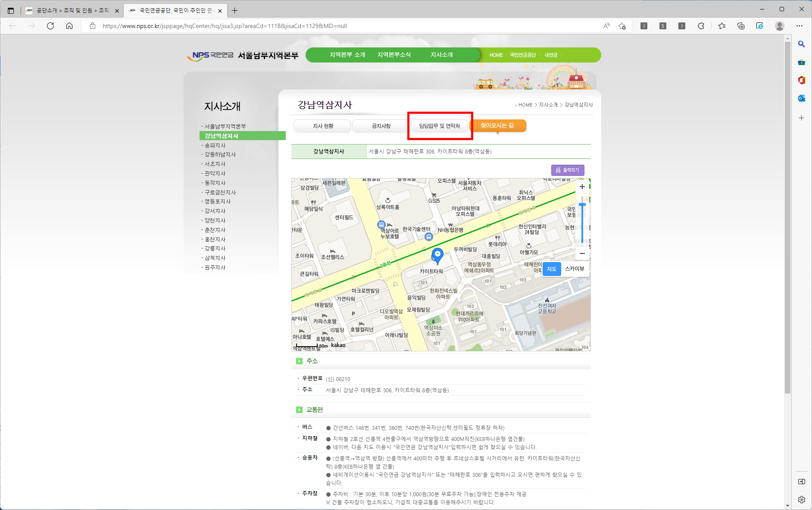This screenshot has width=812, height=510.
Task: Select the 찾아오시는 길 tab
Action: click(497, 125)
